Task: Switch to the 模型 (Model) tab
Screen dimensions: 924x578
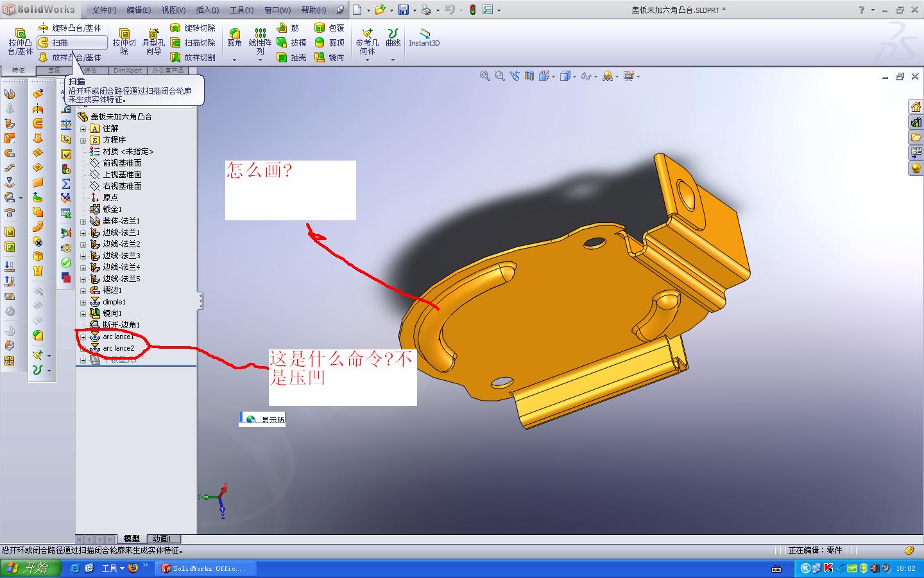Action: click(132, 539)
